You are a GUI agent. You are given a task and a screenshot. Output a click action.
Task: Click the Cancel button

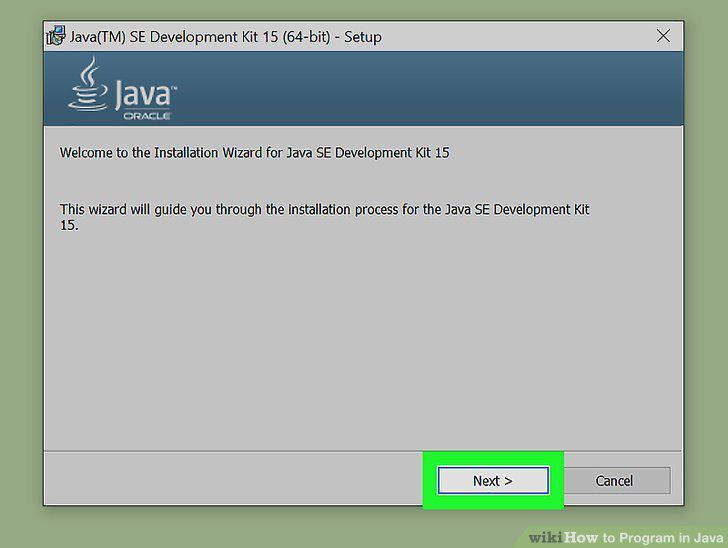point(614,480)
